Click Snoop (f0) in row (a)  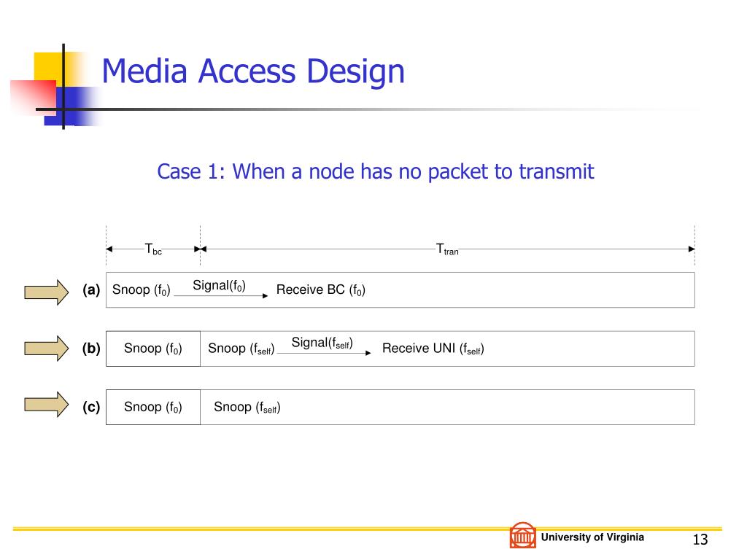click(x=141, y=290)
